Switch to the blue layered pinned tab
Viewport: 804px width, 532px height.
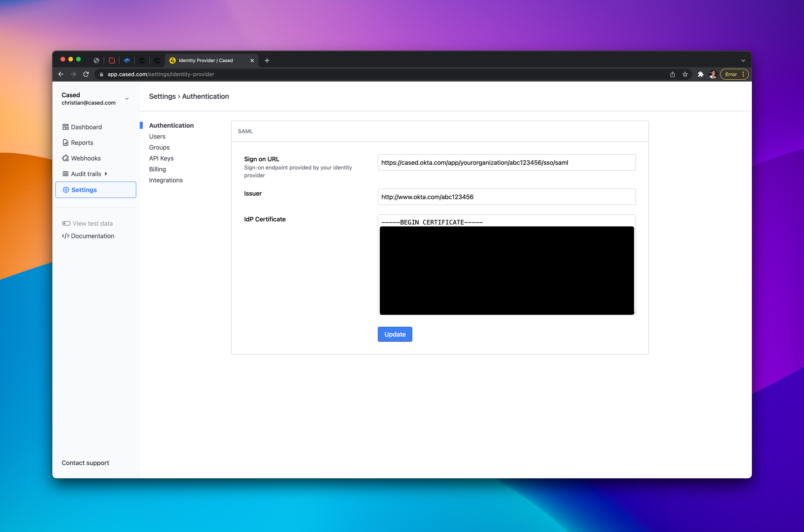pos(127,60)
